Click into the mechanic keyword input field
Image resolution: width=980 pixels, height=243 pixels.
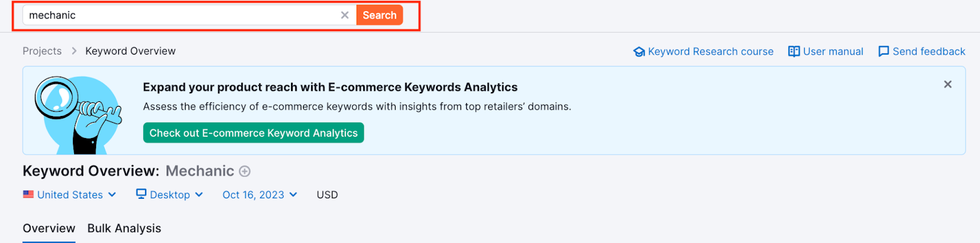point(181,15)
